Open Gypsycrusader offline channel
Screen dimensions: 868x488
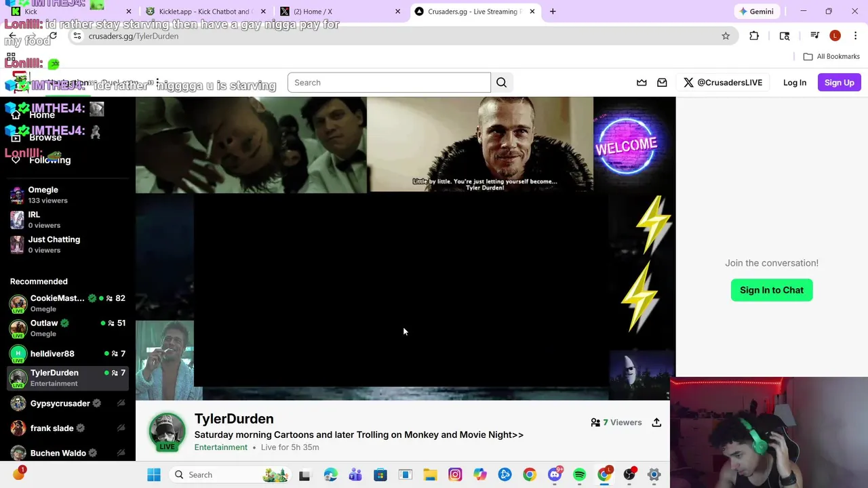[x=68, y=403]
